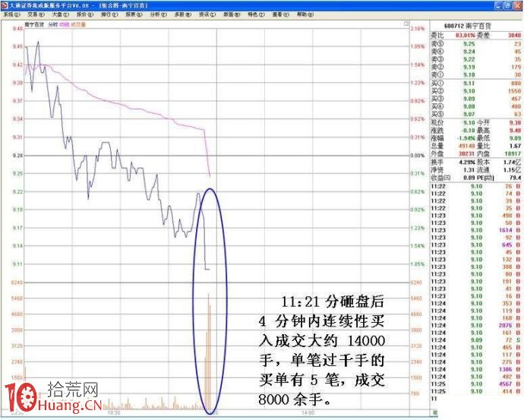The image size is (524, 420).
Task: Click the 均线 legend label
Action: [64, 24]
